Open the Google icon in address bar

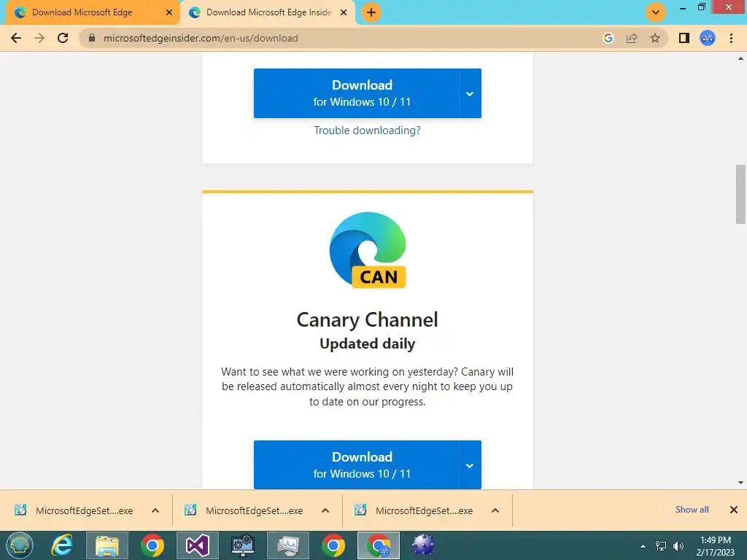tap(608, 38)
